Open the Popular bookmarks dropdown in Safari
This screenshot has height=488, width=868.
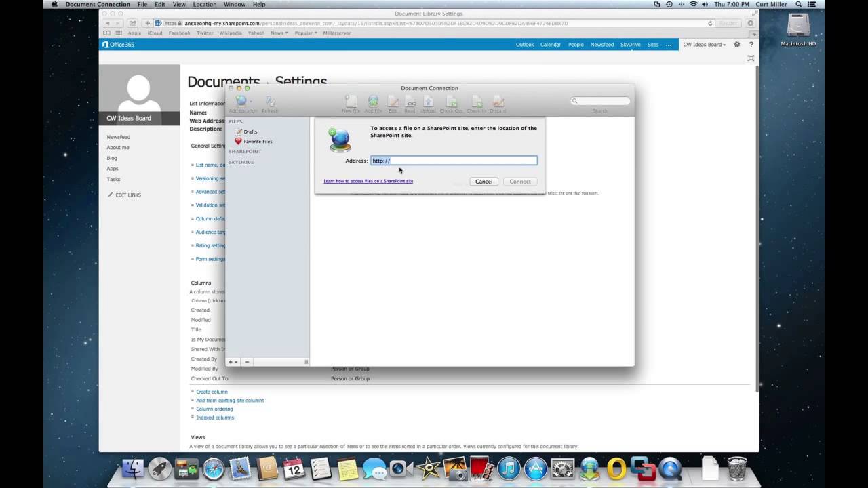(306, 33)
